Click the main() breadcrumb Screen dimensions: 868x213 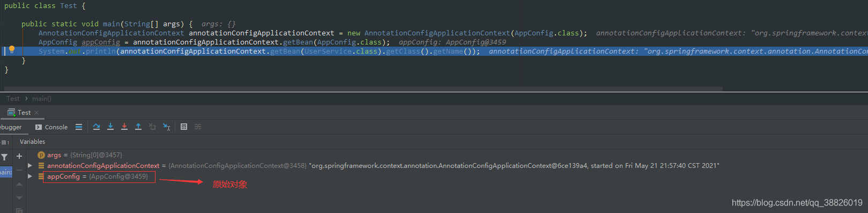point(42,99)
